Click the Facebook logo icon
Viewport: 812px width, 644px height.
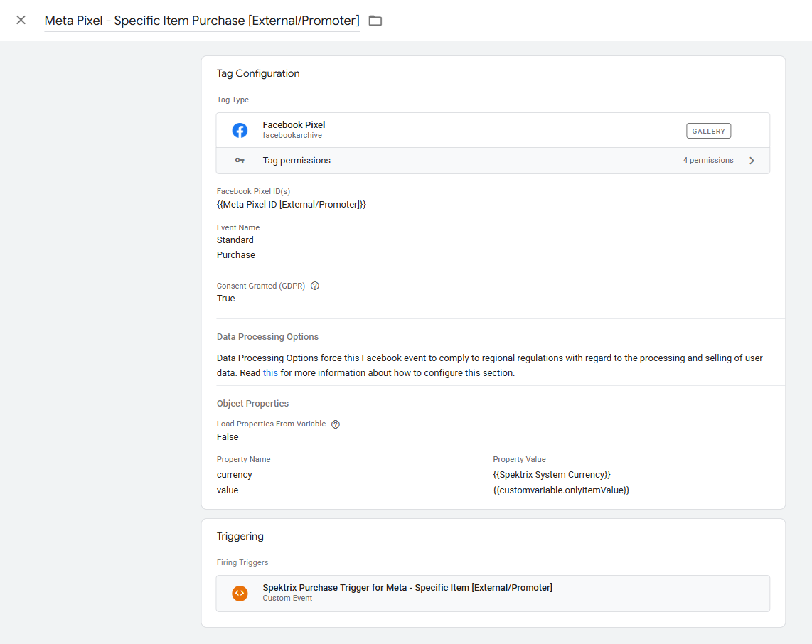240,130
